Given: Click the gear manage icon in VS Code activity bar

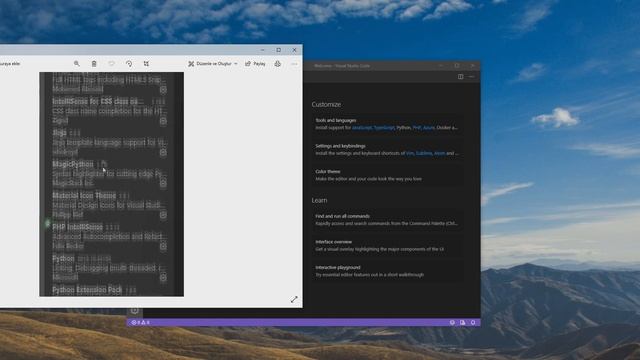Looking at the screenshot, I should click(x=134, y=311).
